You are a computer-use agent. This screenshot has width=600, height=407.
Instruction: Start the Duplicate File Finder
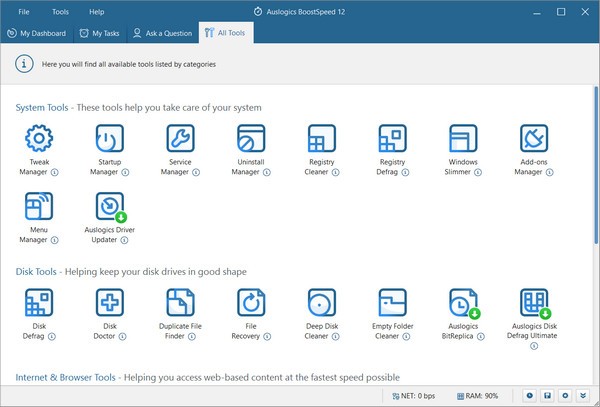(180, 303)
